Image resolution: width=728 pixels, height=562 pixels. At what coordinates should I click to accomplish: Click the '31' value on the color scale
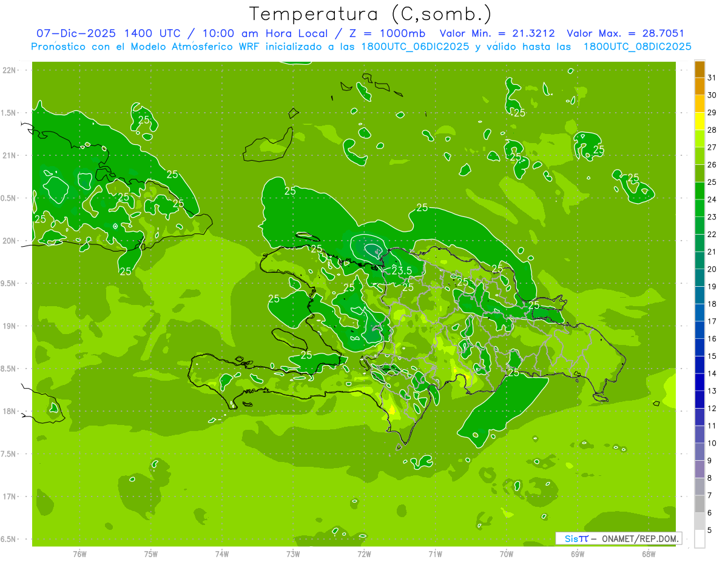pos(712,78)
